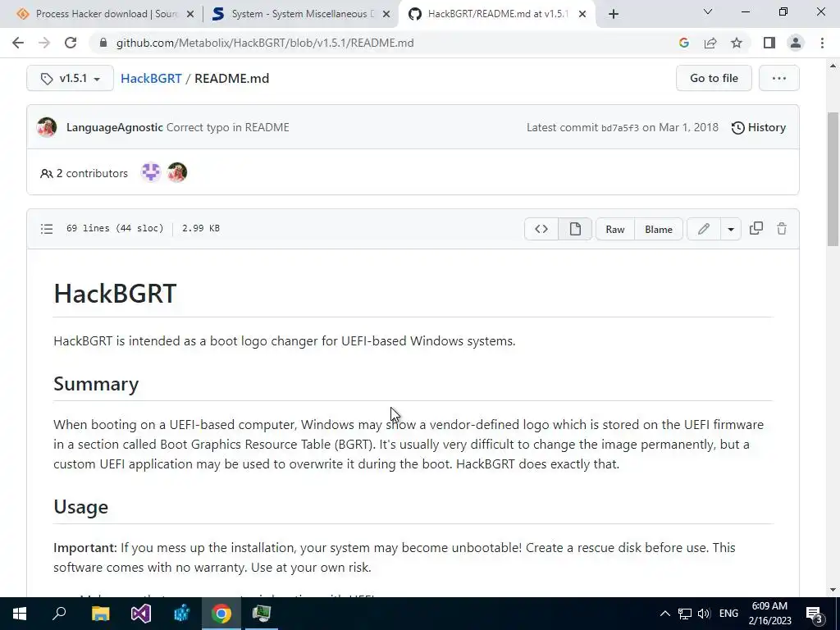View file History
840x630 pixels.
coord(759,127)
